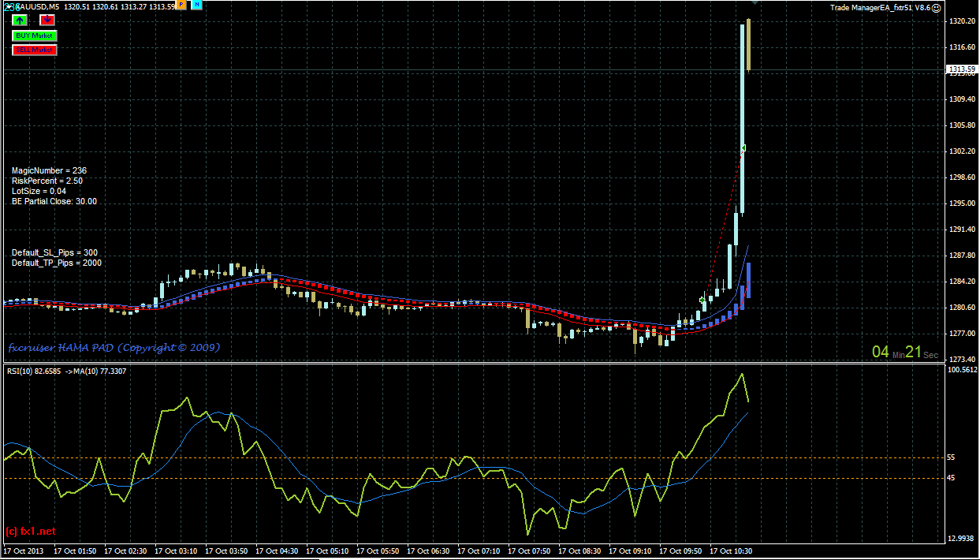Viewport: 980px width, 560px height.
Task: Click the red down-arrow button
Action: click(47, 20)
